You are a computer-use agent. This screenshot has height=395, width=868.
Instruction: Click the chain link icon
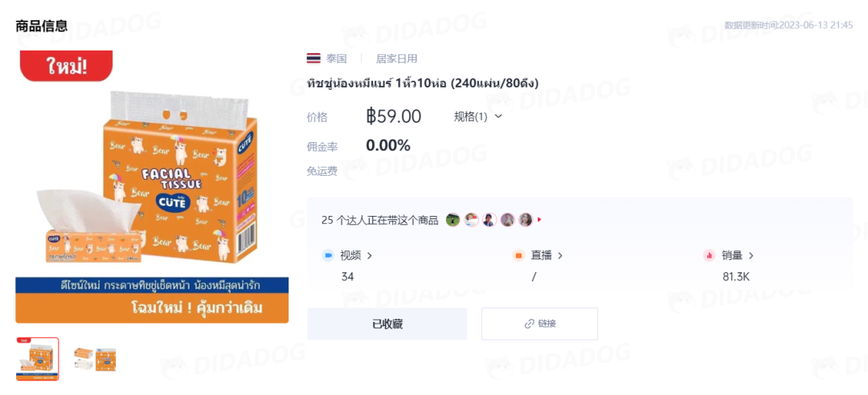(529, 324)
